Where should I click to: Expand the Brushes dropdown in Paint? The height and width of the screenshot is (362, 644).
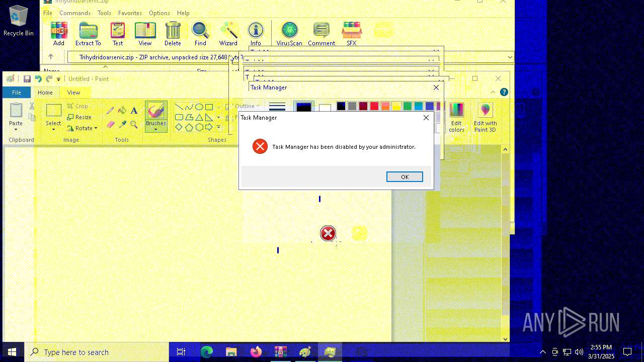click(x=156, y=129)
